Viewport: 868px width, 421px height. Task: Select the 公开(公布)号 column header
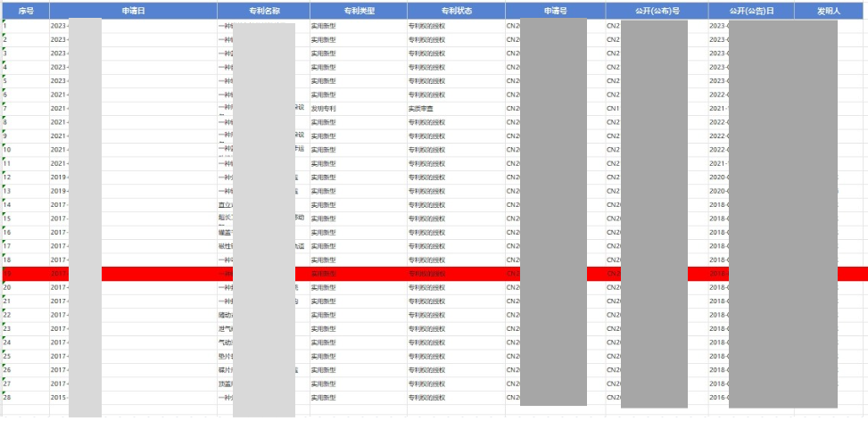(x=657, y=11)
